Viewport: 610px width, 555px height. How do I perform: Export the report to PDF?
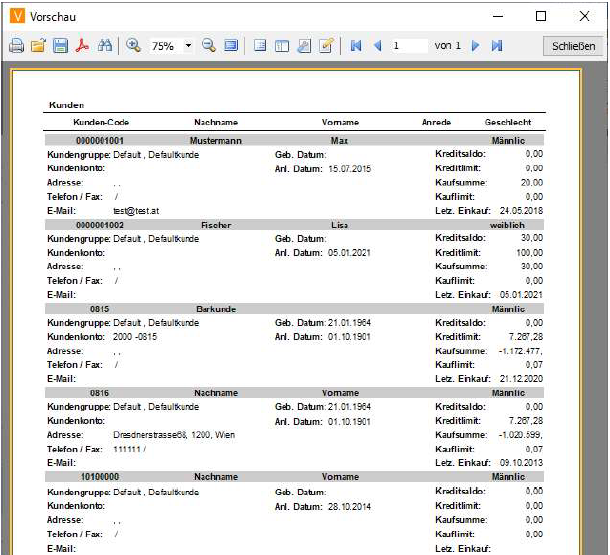82,46
